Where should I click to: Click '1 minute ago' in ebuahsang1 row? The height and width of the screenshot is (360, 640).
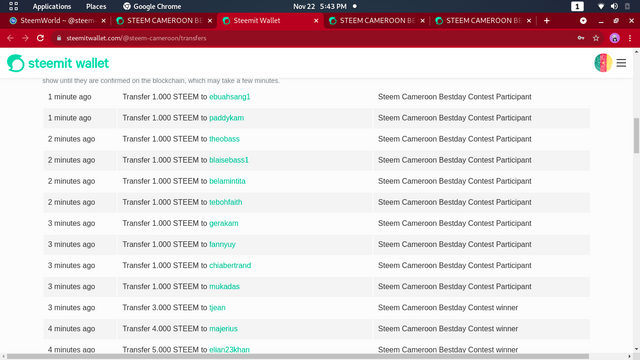69,97
